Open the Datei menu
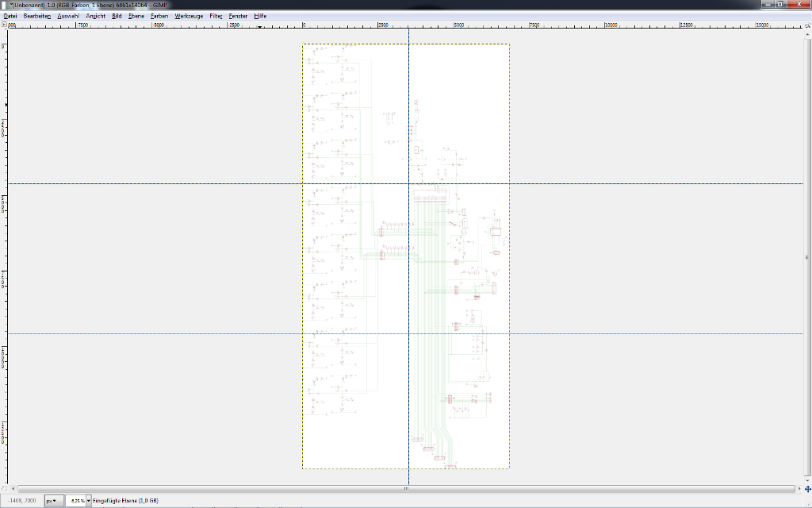812x508 pixels. (x=10, y=16)
